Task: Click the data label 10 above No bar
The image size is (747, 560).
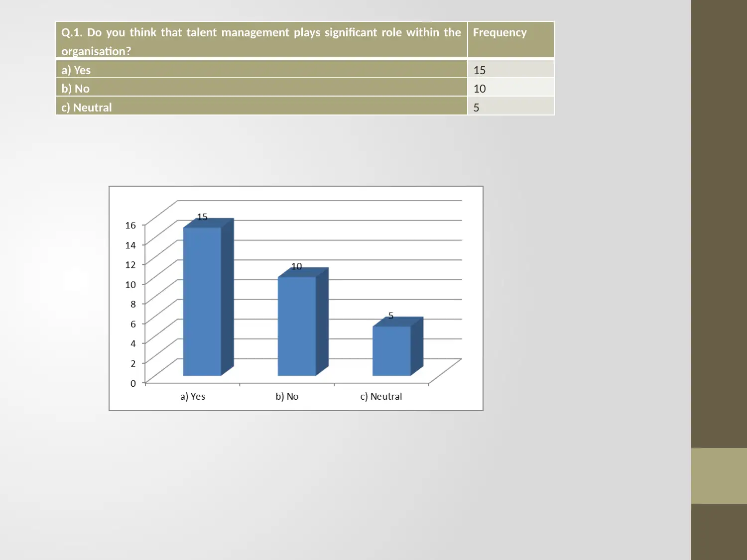Action: [297, 266]
